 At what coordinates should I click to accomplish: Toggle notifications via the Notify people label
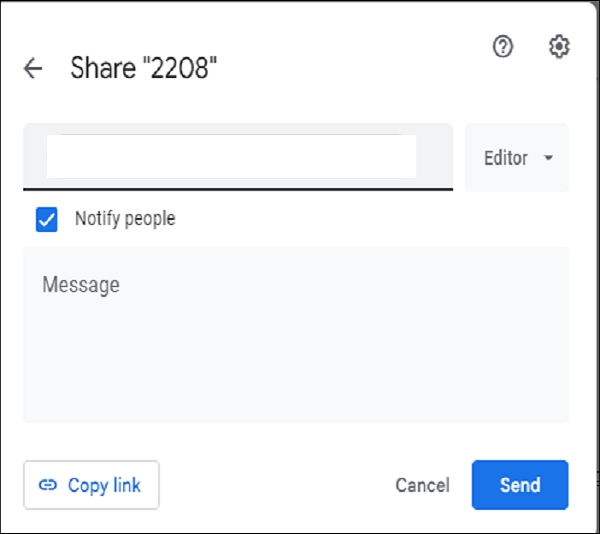124,219
